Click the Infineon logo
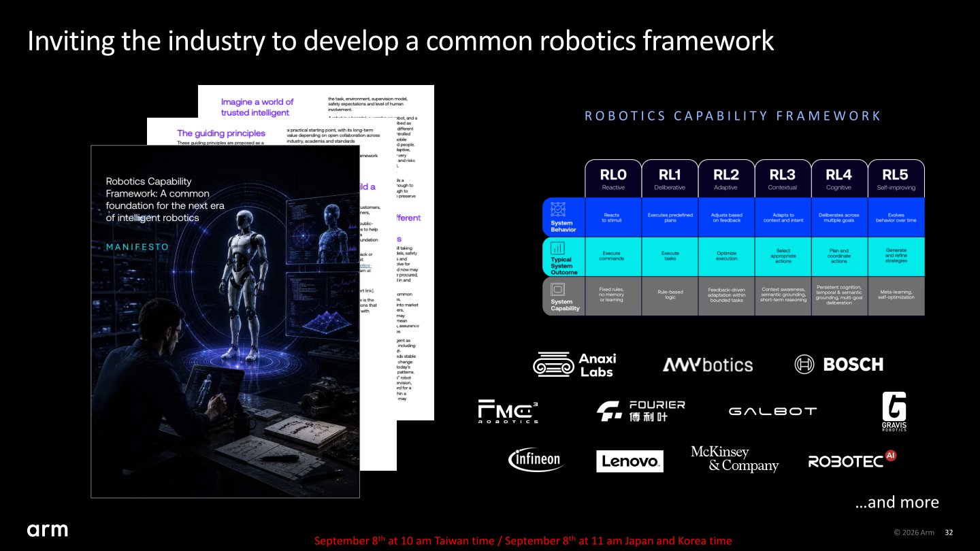Screen dimensions: 980x551 [536, 460]
